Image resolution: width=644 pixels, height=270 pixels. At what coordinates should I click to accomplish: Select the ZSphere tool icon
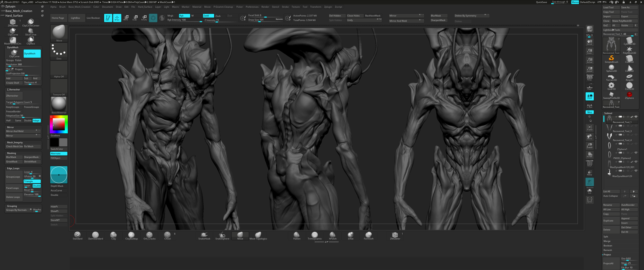coord(629,95)
